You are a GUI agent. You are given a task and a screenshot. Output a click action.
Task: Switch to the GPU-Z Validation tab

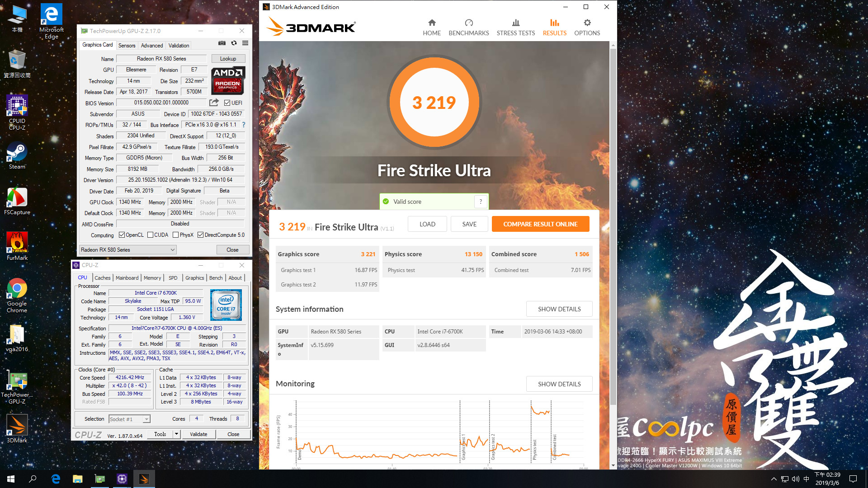click(179, 46)
